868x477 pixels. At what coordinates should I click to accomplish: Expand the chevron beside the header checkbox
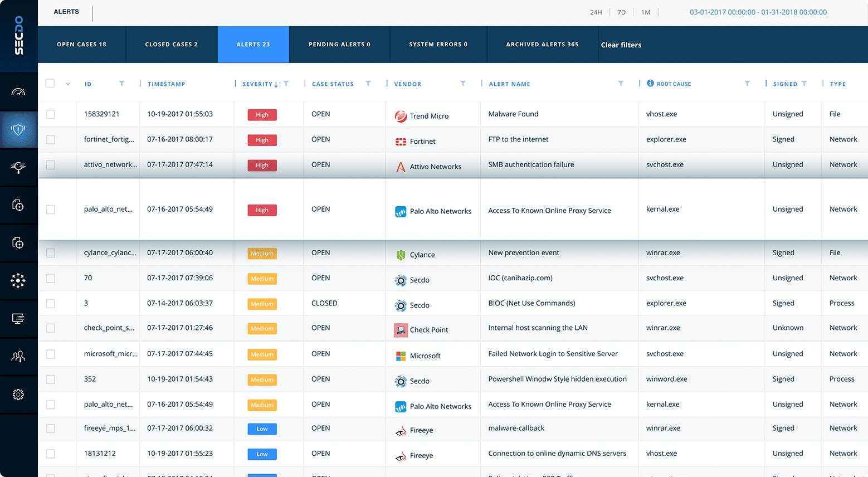(x=68, y=84)
